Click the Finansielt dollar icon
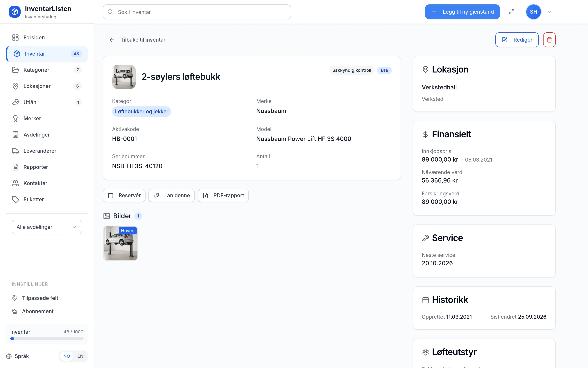 [425, 134]
